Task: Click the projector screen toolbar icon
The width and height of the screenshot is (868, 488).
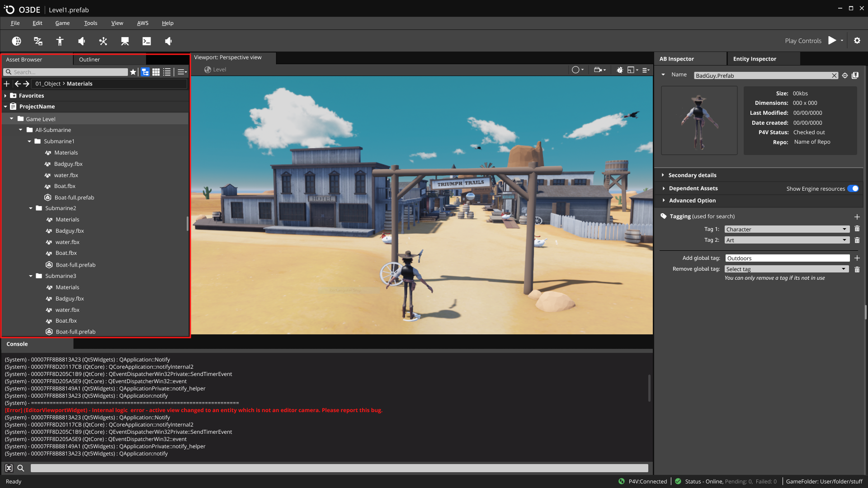Action: tap(125, 41)
